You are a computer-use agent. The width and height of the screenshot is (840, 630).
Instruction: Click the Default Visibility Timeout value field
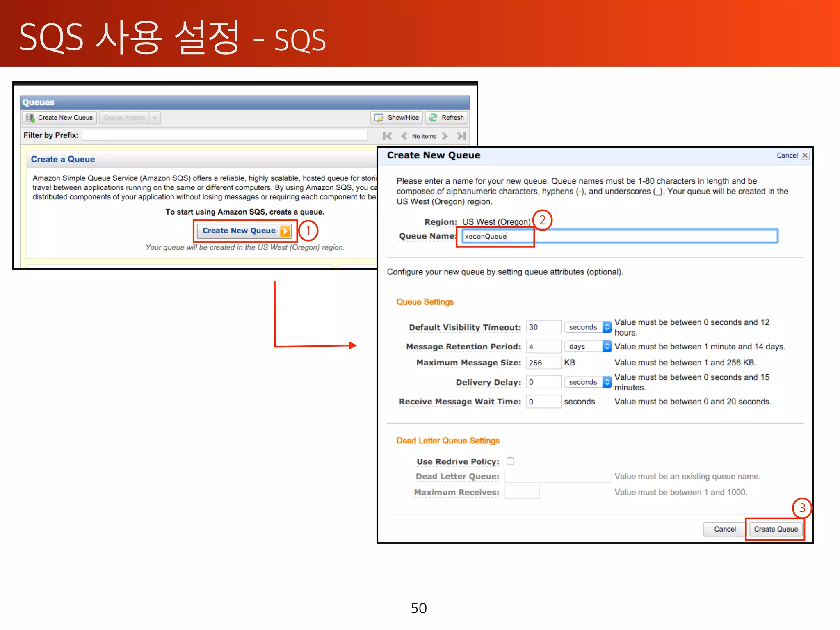[x=543, y=327]
